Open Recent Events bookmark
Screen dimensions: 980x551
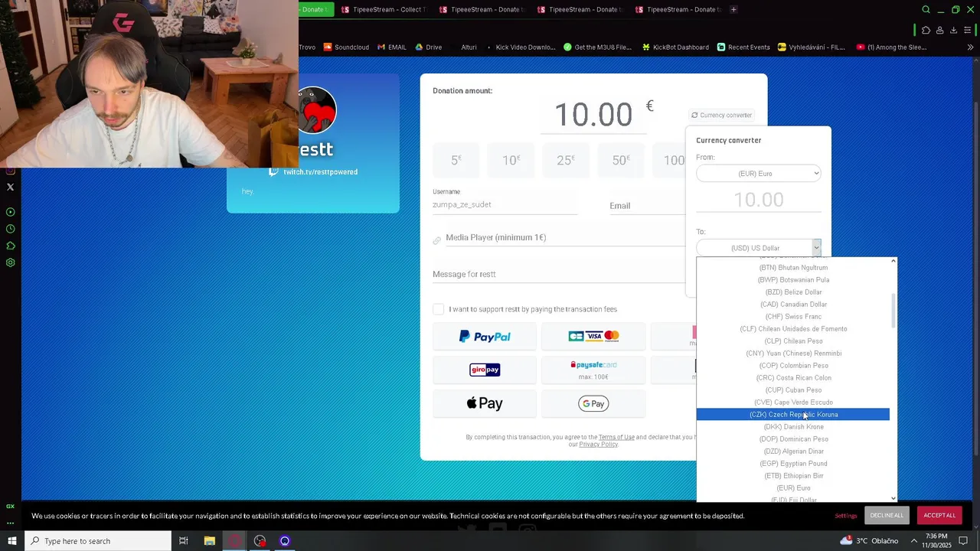point(743,47)
